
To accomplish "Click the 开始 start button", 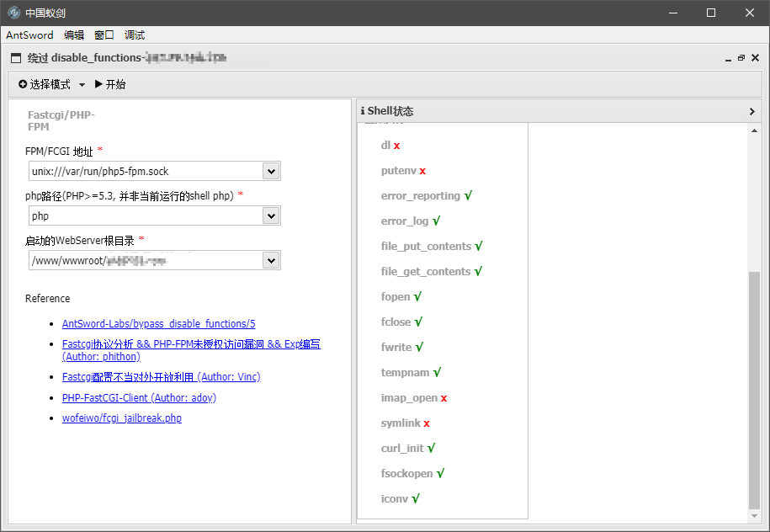I will [x=110, y=84].
